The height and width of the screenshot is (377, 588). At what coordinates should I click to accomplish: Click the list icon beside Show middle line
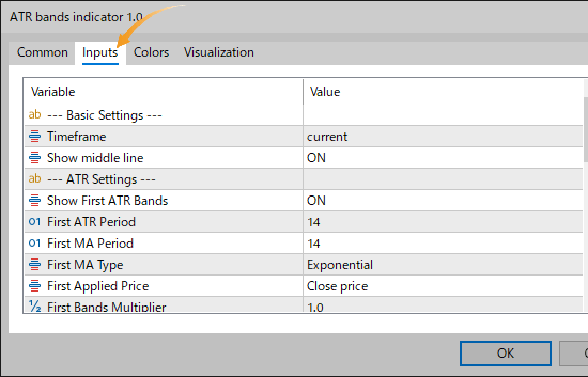click(34, 158)
